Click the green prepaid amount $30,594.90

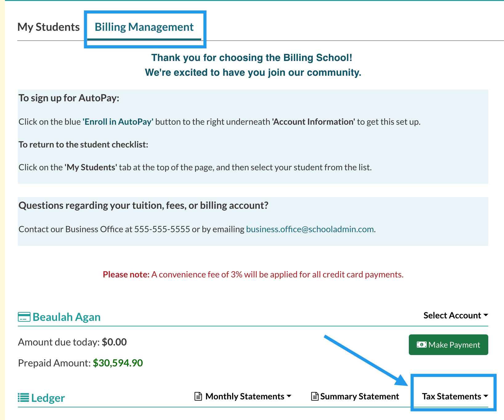(118, 363)
